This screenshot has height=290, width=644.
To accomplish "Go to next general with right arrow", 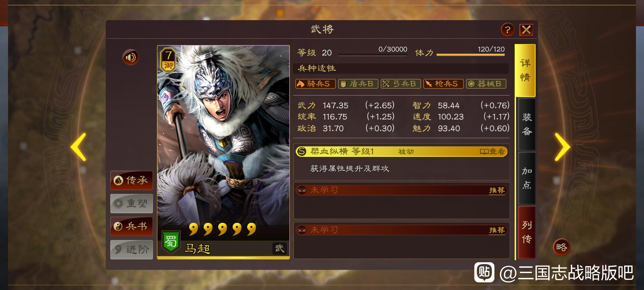I will click(562, 147).
